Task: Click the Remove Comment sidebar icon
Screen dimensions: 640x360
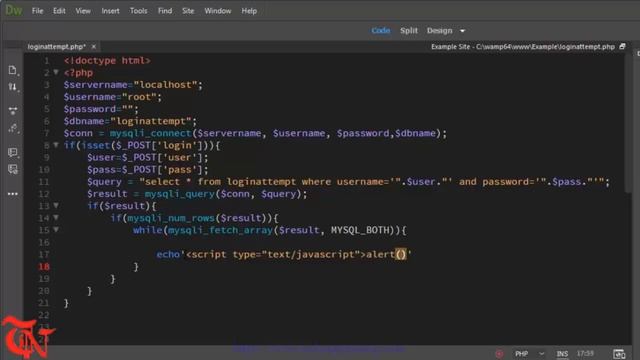Action: click(x=13, y=169)
